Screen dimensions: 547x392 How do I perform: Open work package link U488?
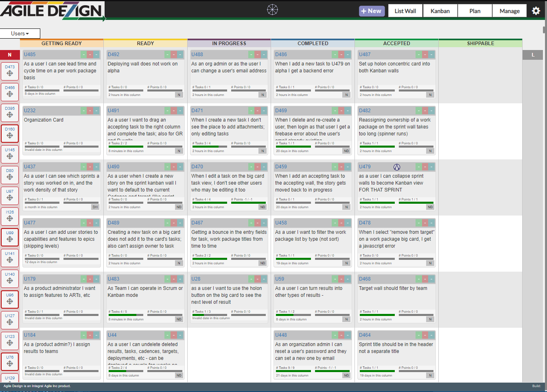(x=197, y=54)
